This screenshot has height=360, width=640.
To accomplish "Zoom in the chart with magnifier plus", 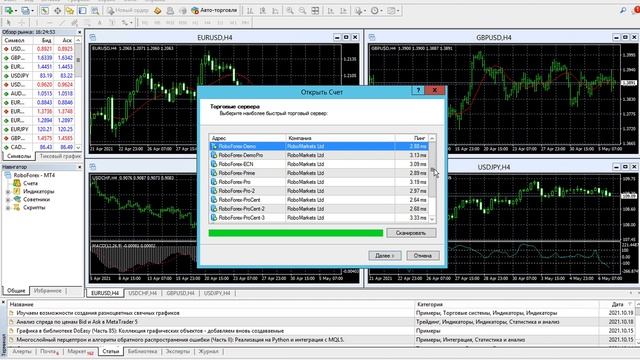I will [x=290, y=11].
